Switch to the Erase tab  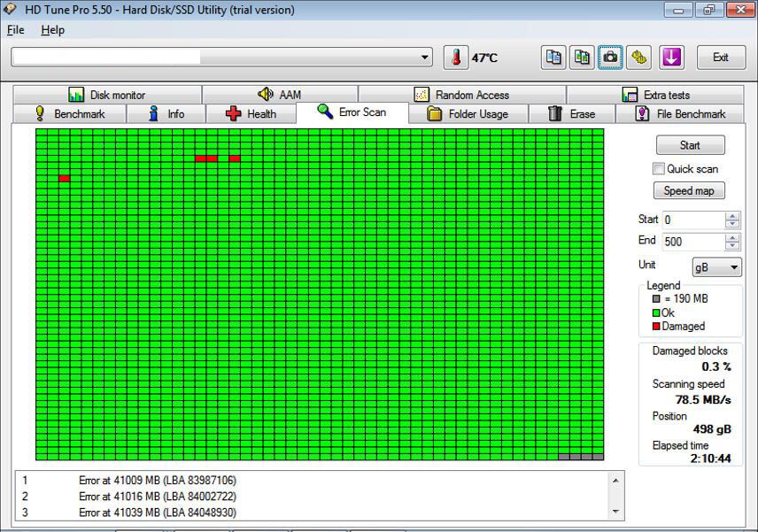[571, 114]
